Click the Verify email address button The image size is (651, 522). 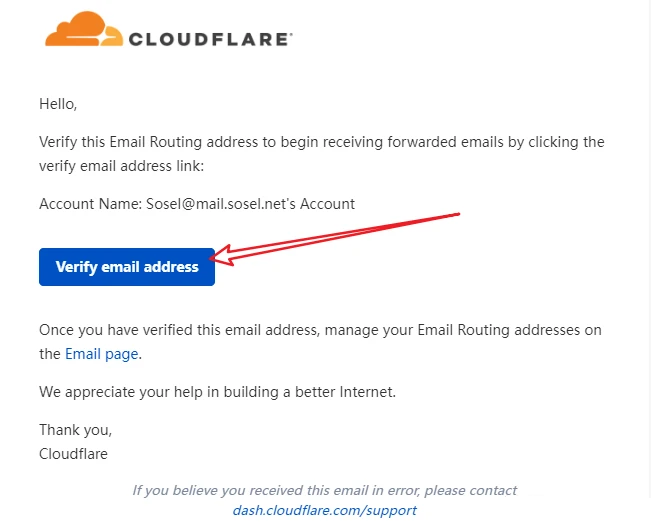[127, 267]
